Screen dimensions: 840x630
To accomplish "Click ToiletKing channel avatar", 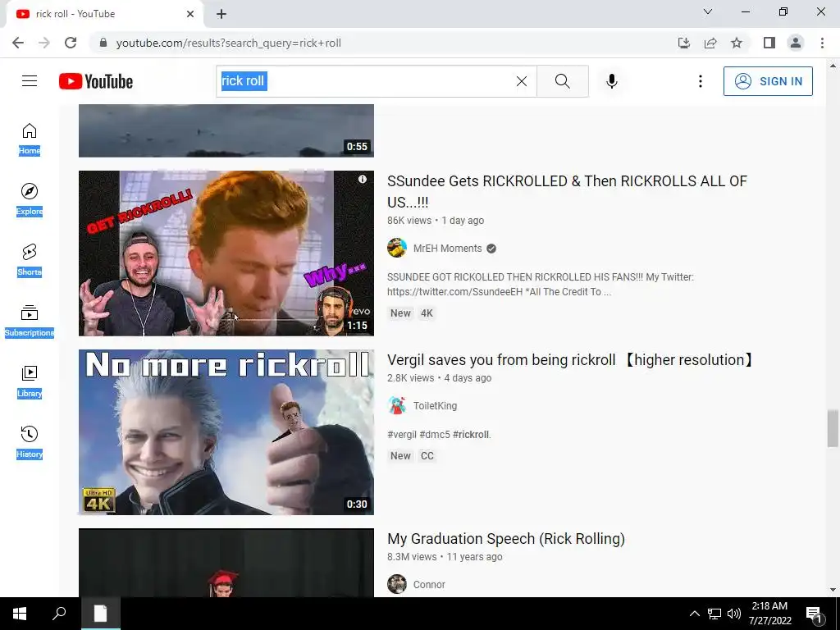I will [397, 405].
